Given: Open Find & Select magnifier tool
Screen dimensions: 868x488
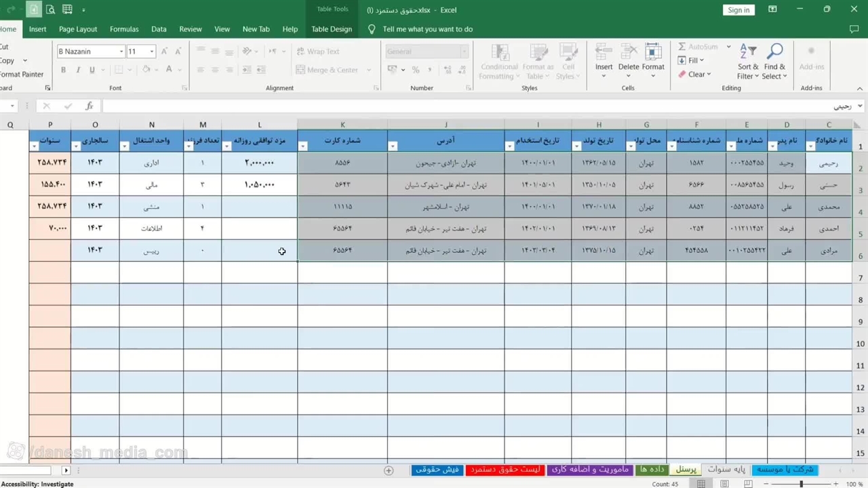Looking at the screenshot, I should [774, 53].
